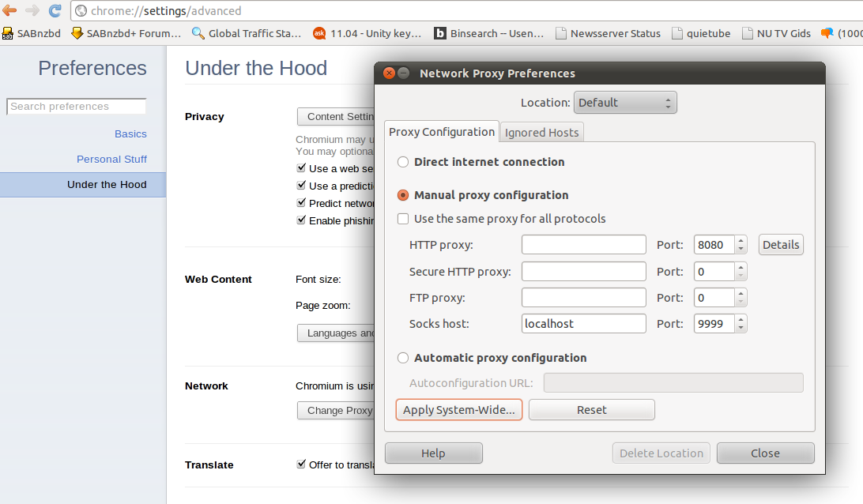
Task: Open the Global Traffic Sta... bookmark
Action: (x=247, y=33)
